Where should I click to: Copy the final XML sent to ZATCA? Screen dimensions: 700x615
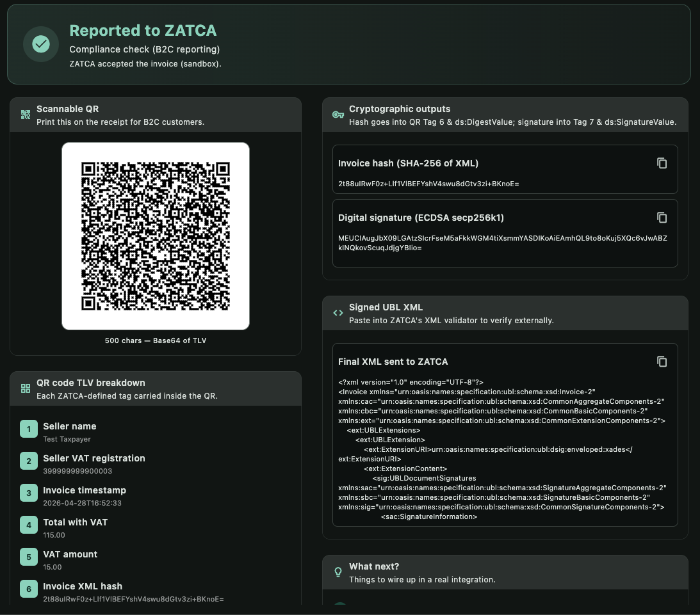[662, 362]
